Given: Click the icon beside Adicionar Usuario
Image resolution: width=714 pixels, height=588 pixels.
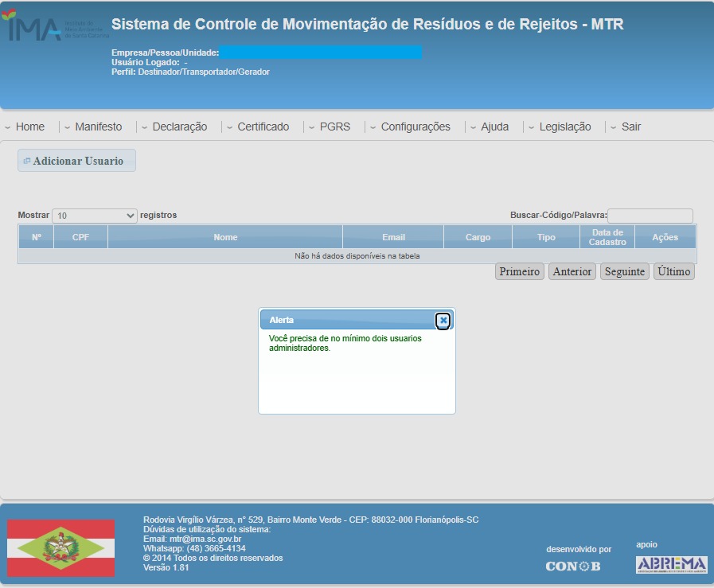Looking at the screenshot, I should (x=26, y=161).
